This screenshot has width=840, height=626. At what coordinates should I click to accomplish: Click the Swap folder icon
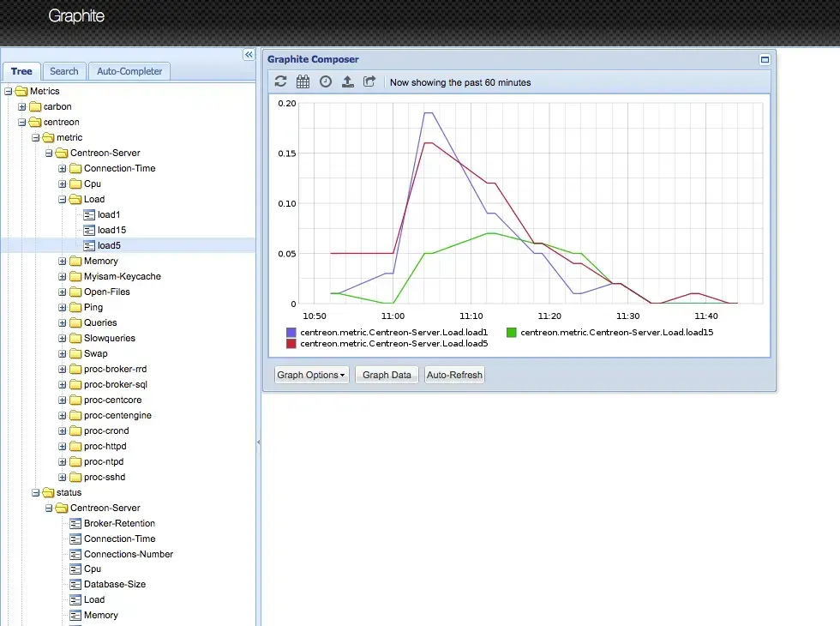75,353
